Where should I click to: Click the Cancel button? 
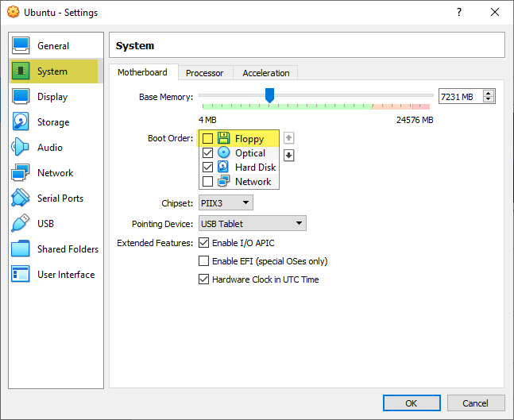pos(475,403)
